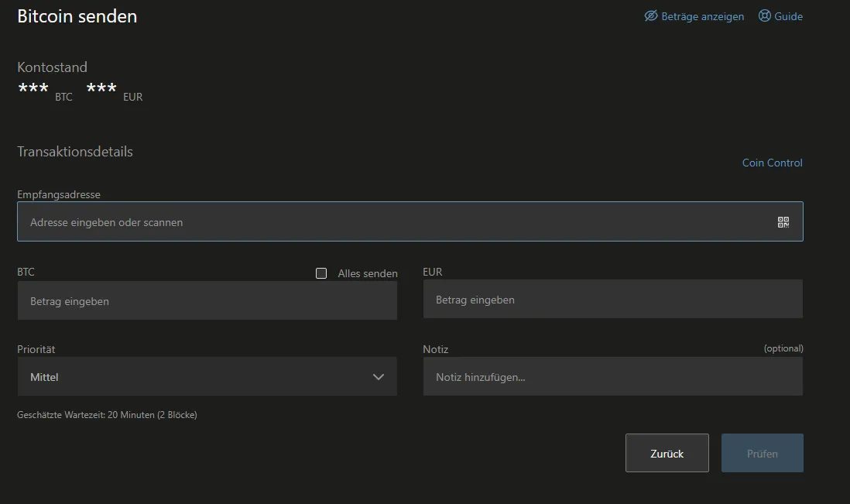
Task: Go back with the Zurück button
Action: coord(667,453)
